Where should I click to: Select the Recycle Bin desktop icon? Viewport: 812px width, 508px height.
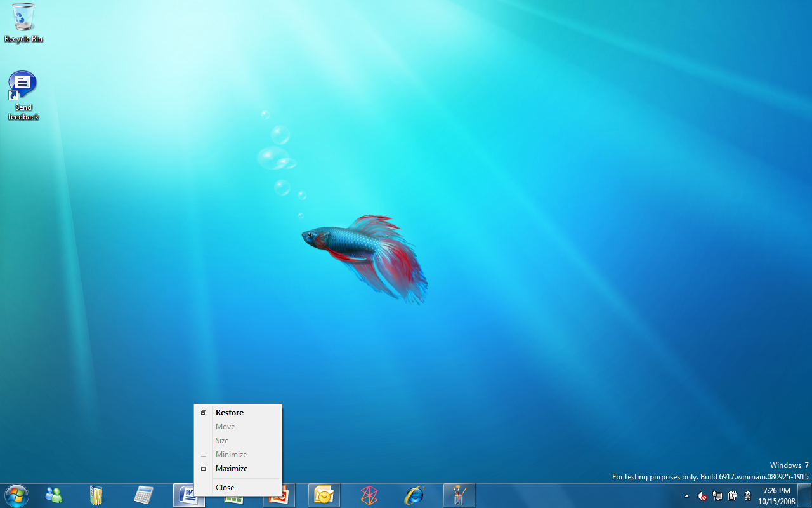tap(23, 23)
